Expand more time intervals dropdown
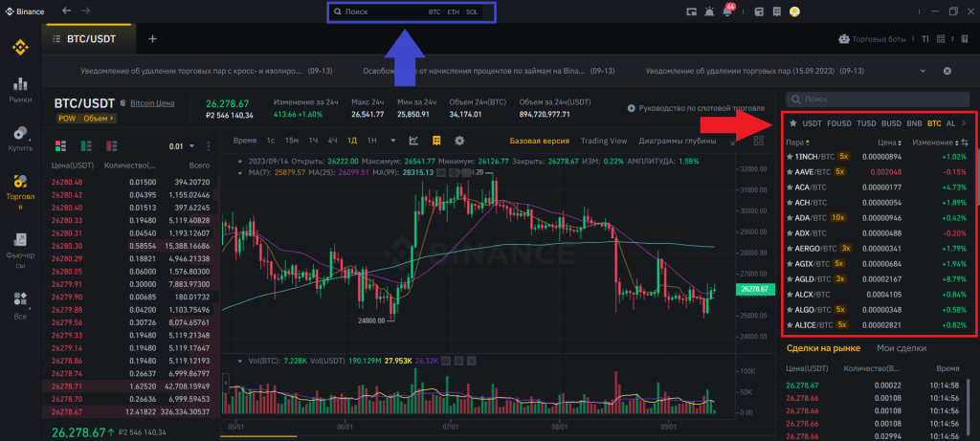The image size is (980, 441). [x=393, y=141]
